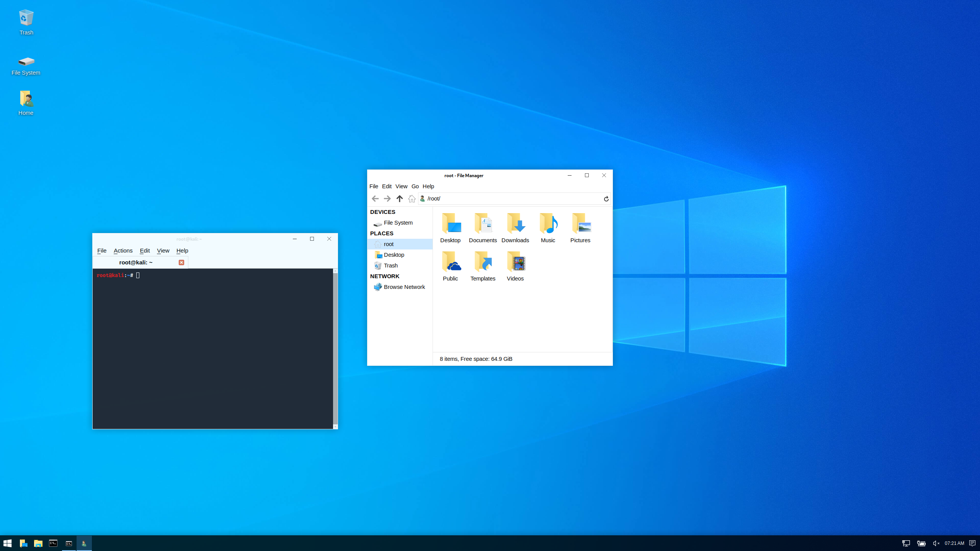Click the home icon next to the path bar
Viewport: 980px width, 551px height.
coord(412,198)
